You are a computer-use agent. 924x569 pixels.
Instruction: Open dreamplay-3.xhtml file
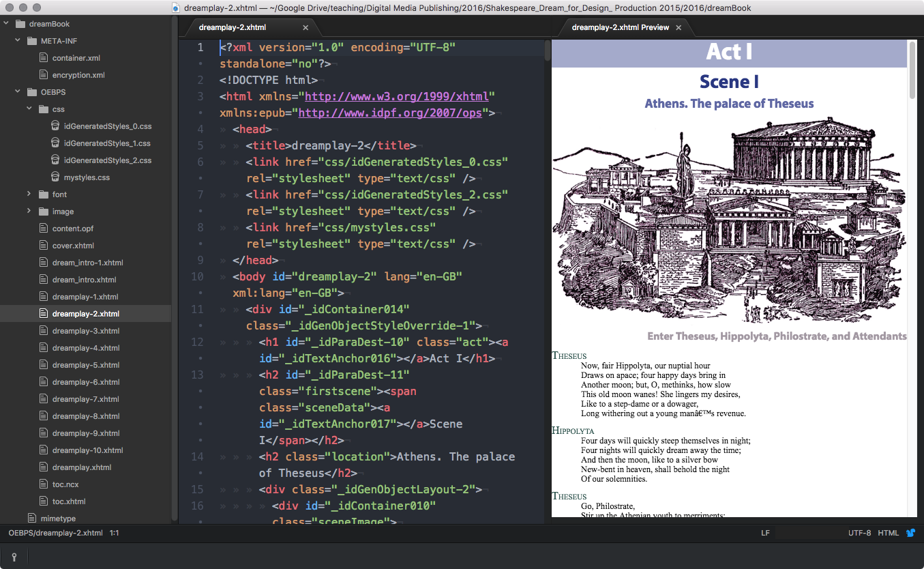(x=86, y=331)
